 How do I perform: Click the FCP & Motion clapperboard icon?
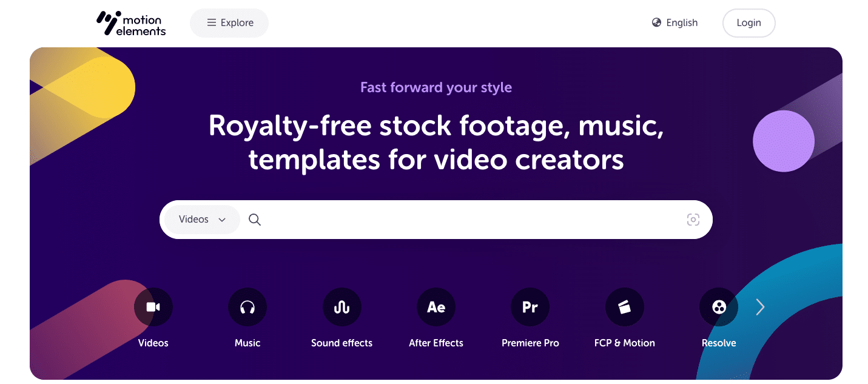click(x=624, y=307)
